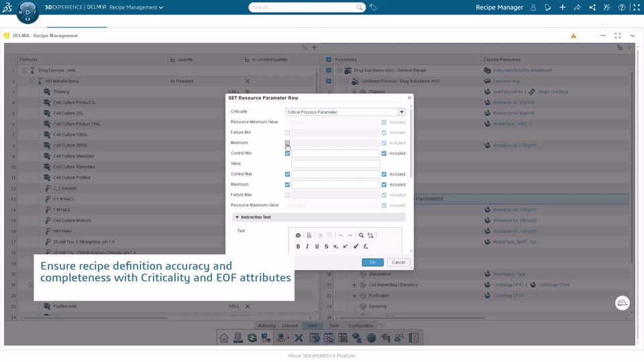
Task: Open the mAb manufacturing department link
Action: (x=523, y=70)
